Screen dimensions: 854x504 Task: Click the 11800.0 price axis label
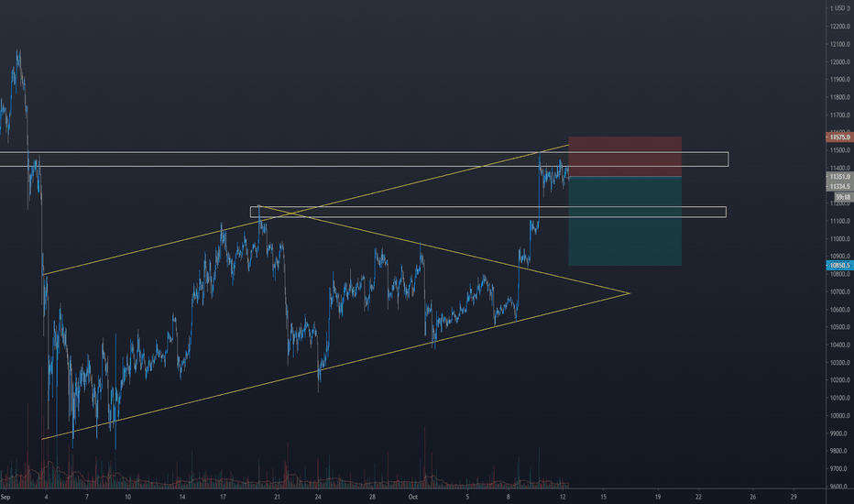click(x=840, y=97)
